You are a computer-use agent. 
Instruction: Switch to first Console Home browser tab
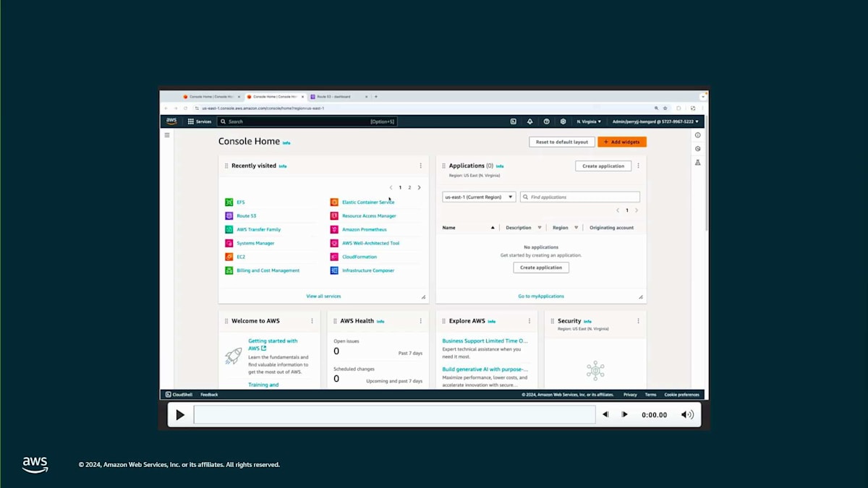pyautogui.click(x=212, y=96)
